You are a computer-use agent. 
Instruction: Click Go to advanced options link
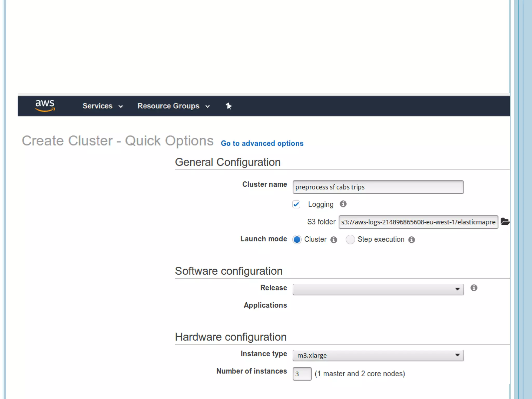click(262, 143)
